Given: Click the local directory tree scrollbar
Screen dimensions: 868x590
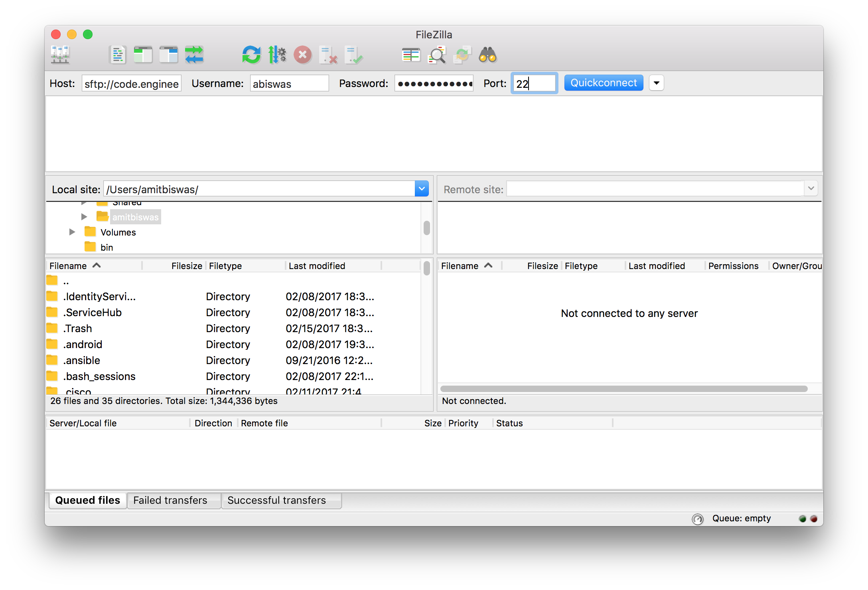Looking at the screenshot, I should [426, 228].
